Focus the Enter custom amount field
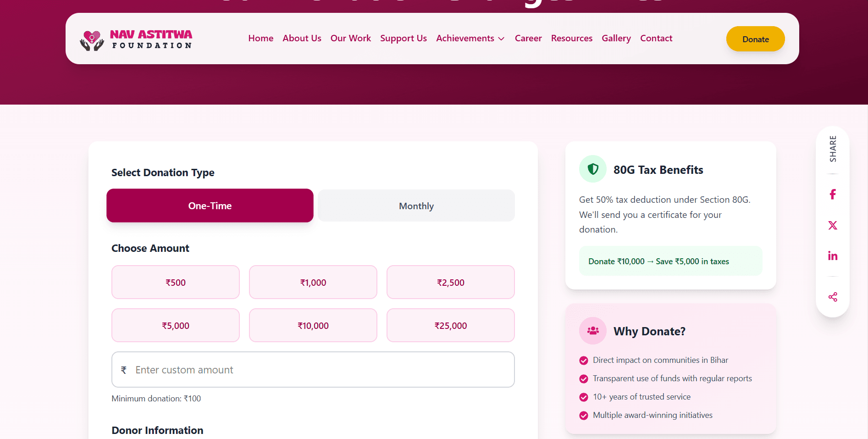Image resolution: width=868 pixels, height=439 pixels. (313, 370)
